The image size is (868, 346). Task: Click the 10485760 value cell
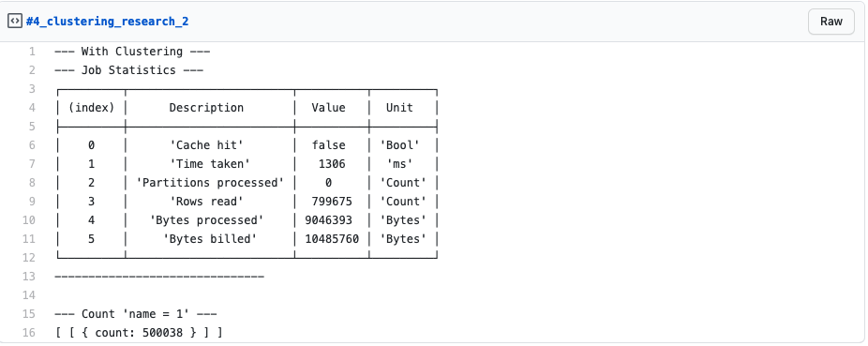point(332,238)
